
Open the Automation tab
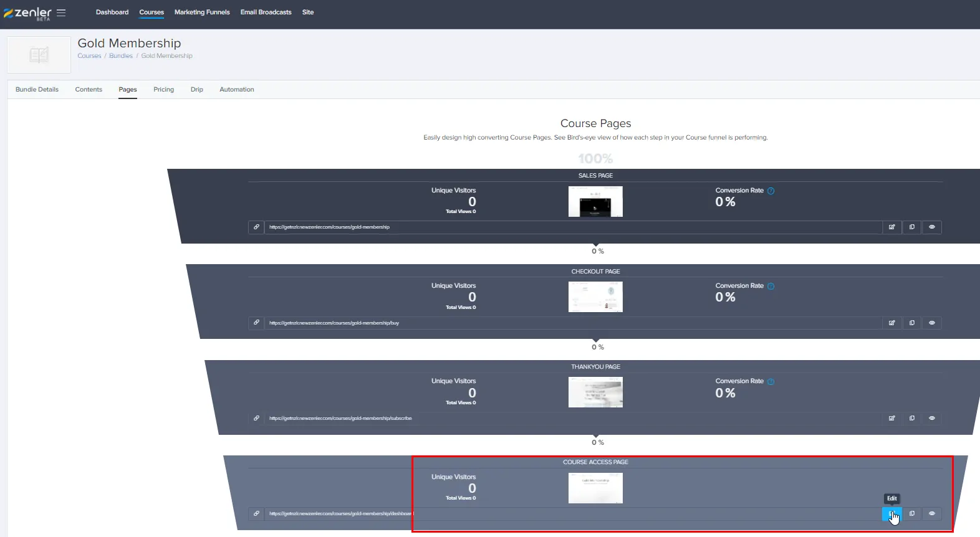(x=236, y=90)
